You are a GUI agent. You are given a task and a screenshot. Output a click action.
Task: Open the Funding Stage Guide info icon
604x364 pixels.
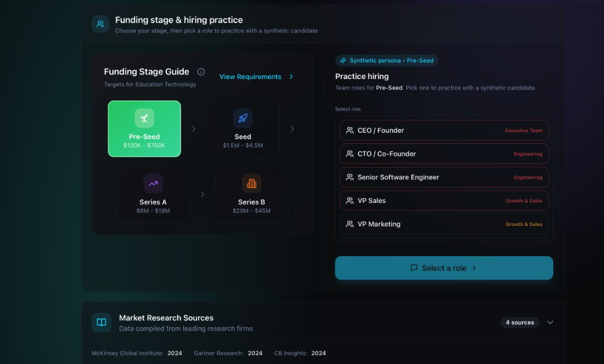(x=201, y=71)
